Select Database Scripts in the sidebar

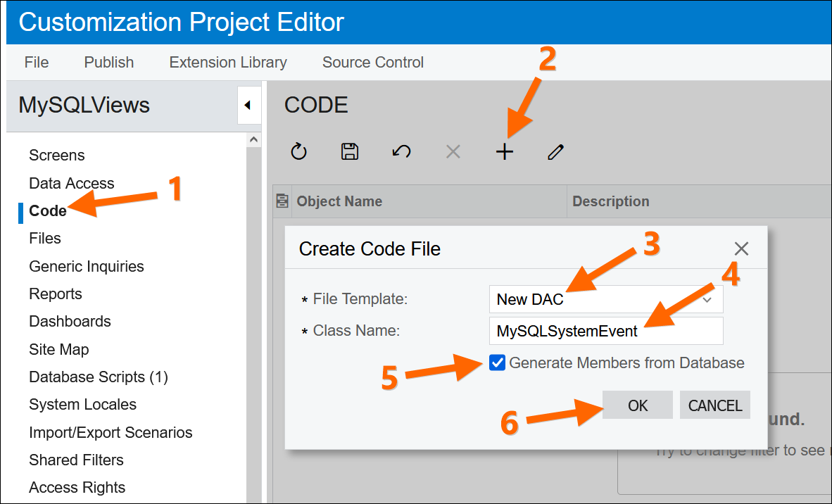pyautogui.click(x=98, y=377)
